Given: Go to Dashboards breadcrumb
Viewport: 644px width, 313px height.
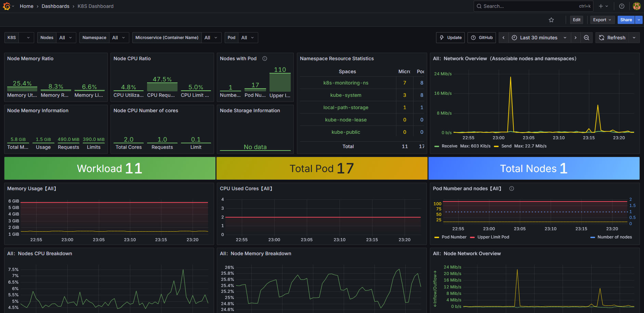Looking at the screenshot, I should 55,6.
